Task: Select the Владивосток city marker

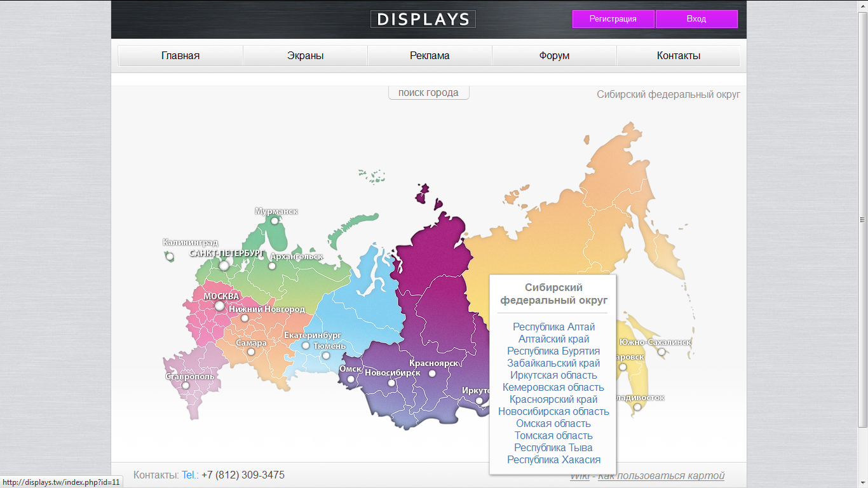Action: [637, 407]
